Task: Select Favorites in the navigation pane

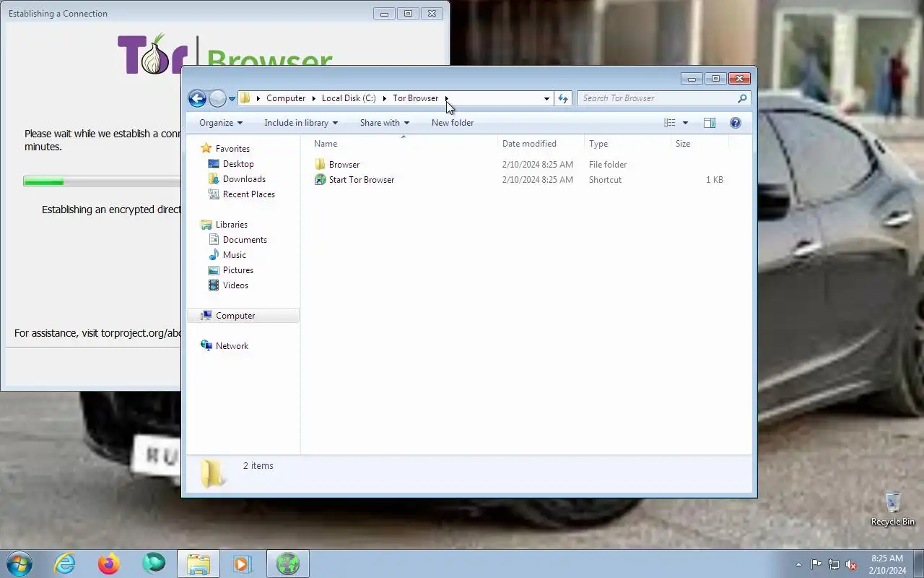Action: click(x=232, y=149)
